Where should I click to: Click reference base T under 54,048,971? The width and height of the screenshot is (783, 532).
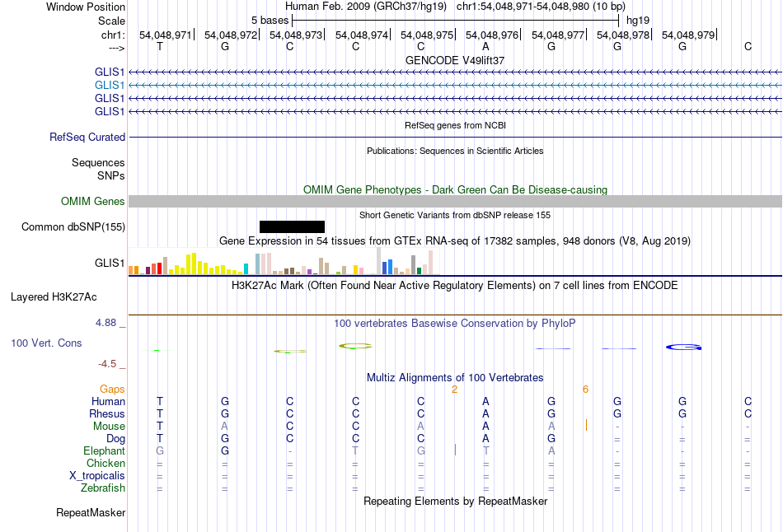(x=160, y=46)
